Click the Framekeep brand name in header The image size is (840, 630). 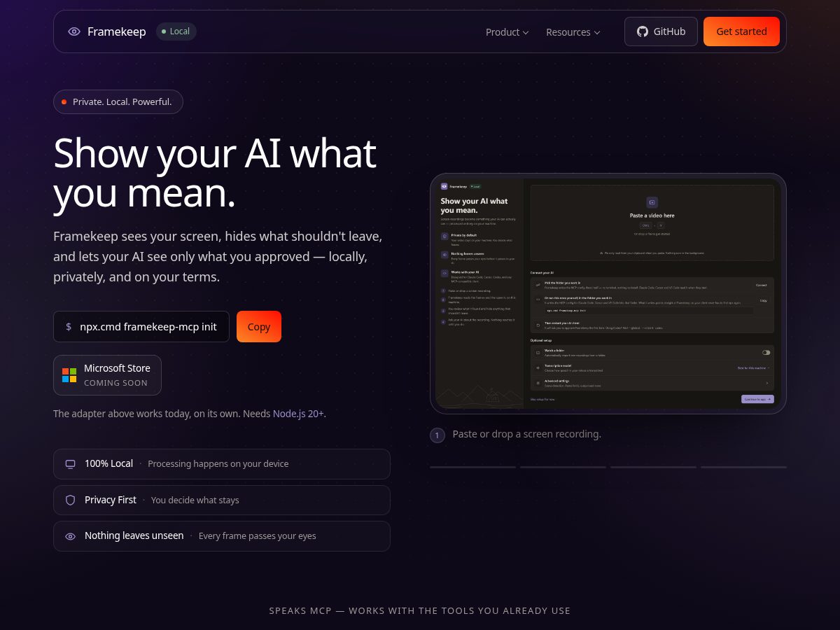(117, 31)
